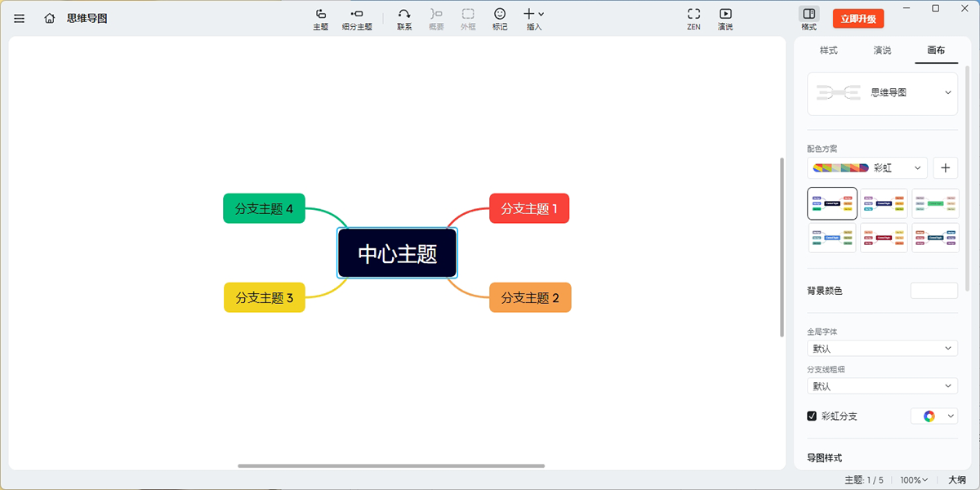Enter ZEN fullscreen mode

[693, 19]
